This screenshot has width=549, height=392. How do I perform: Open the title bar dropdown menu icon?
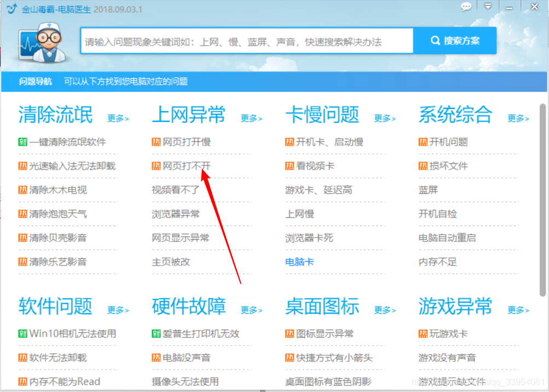pos(488,7)
